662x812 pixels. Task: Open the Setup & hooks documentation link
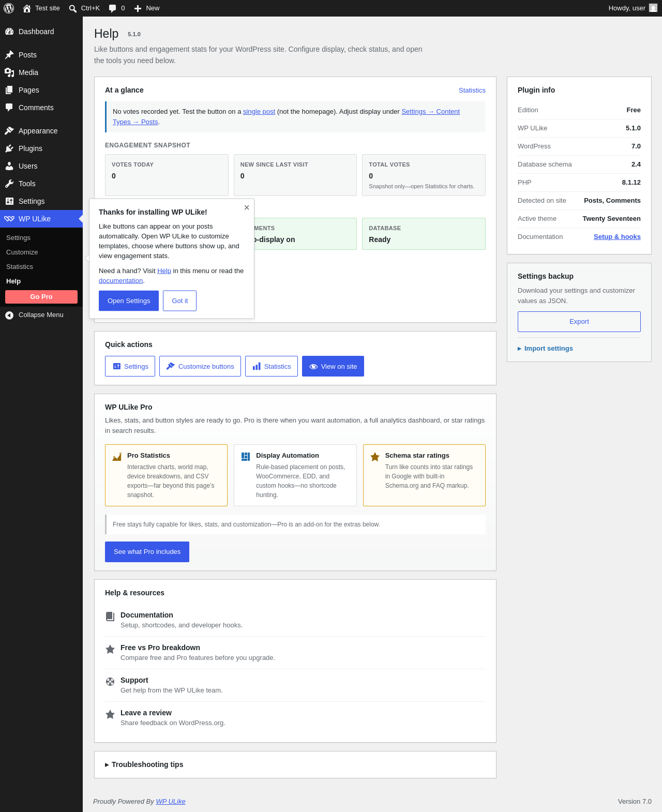(x=617, y=237)
